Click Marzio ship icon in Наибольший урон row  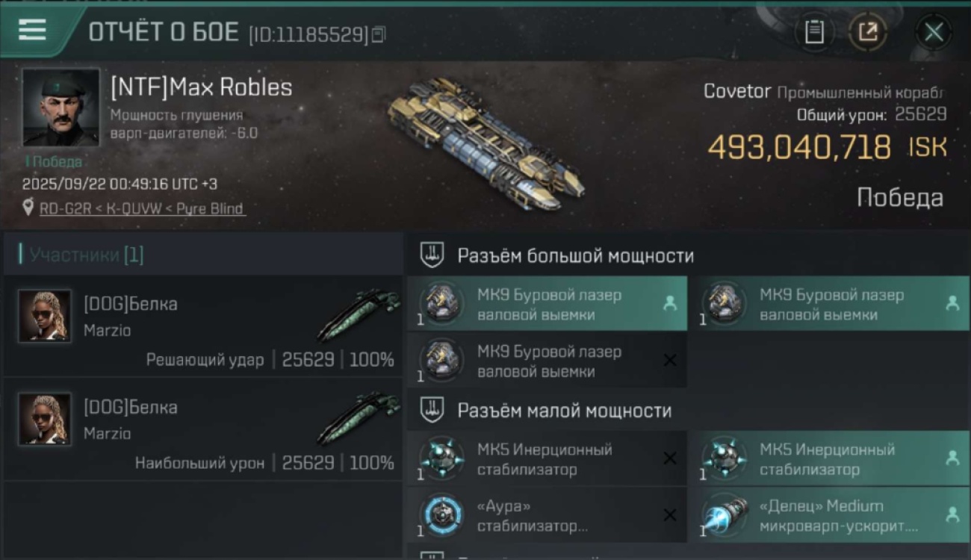[359, 418]
